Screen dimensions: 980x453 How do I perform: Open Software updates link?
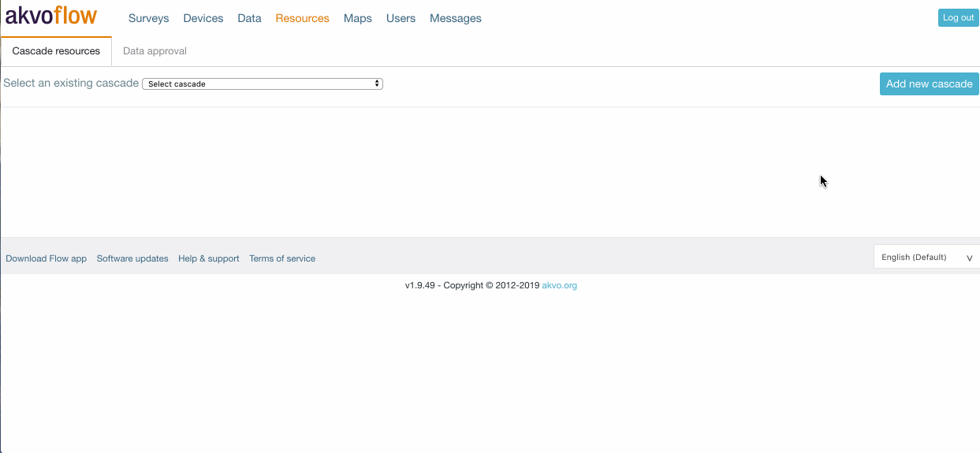tap(132, 258)
